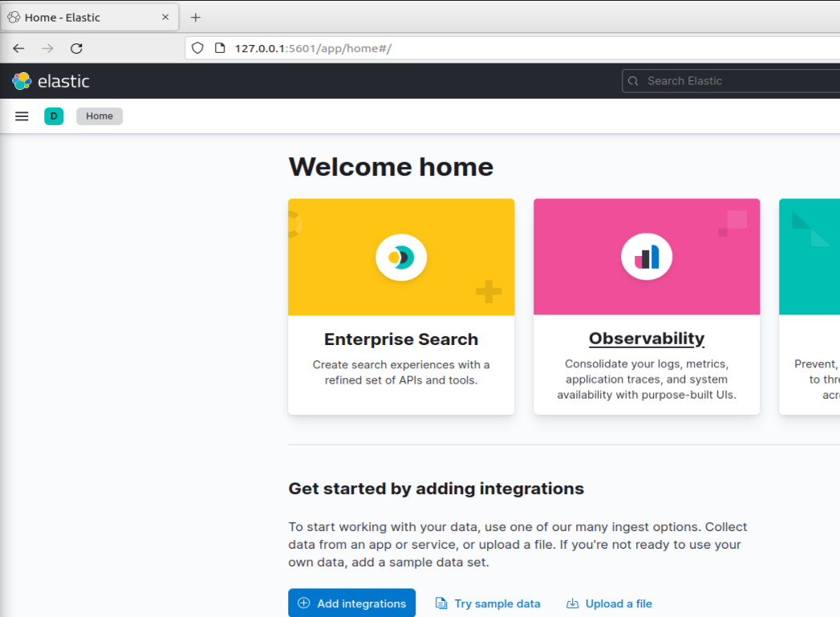Close the Home - Elastic tab
840x617 pixels.
click(165, 17)
